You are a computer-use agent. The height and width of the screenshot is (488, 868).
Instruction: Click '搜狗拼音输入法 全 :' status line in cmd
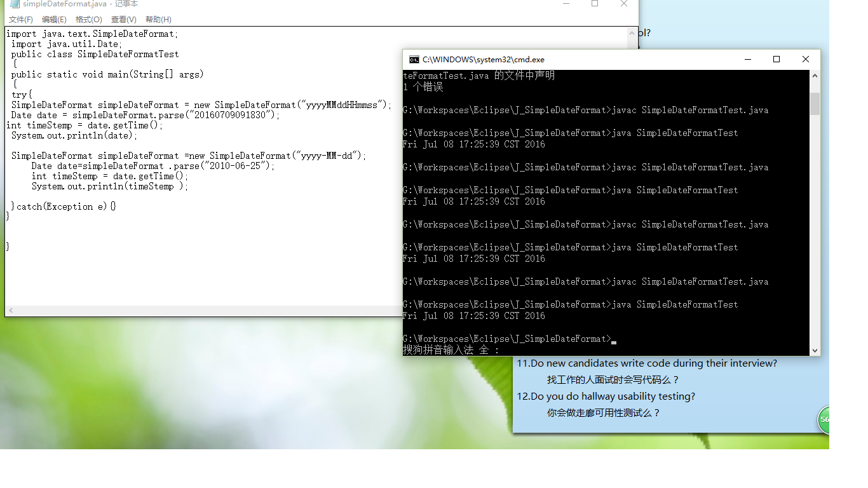[x=451, y=350]
